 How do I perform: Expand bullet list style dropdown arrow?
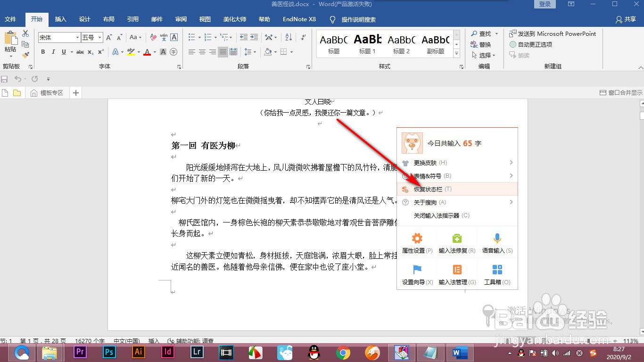pos(199,37)
